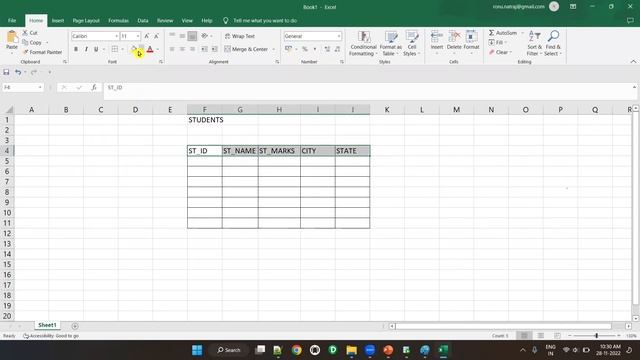Image resolution: width=640 pixels, height=360 pixels.
Task: Open Format as Table gallery
Action: coord(391,43)
